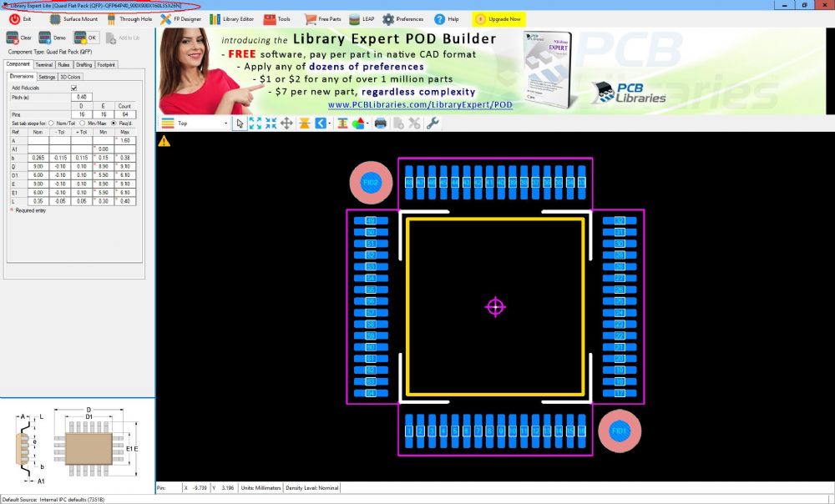Select the Min/Max radio button
This screenshot has width=835, height=504.
click(83, 123)
